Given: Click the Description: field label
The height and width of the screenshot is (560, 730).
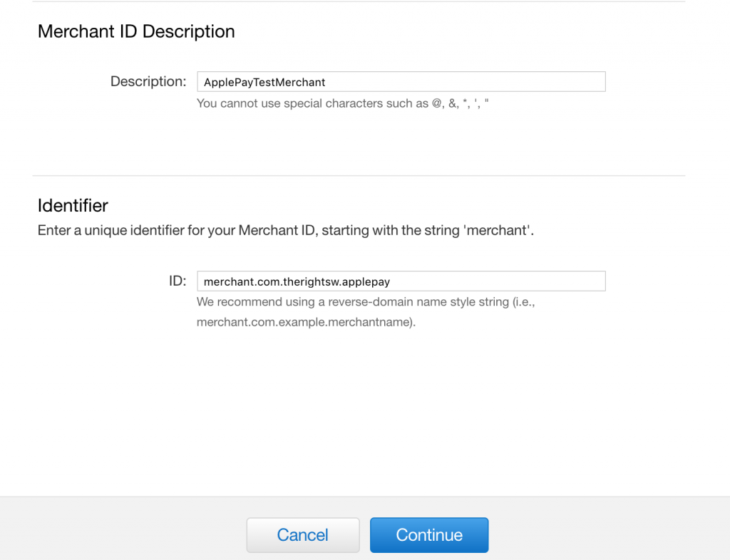Looking at the screenshot, I should [x=148, y=81].
